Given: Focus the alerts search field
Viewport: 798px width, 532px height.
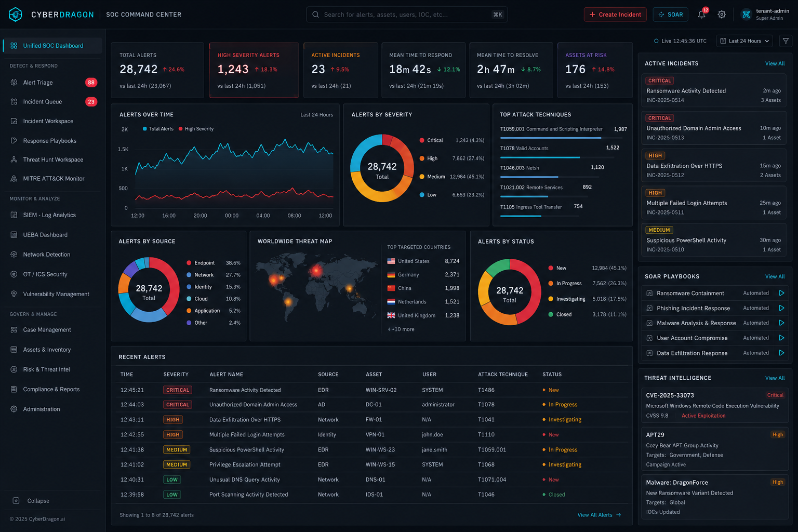Looking at the screenshot, I should pyautogui.click(x=407, y=15).
